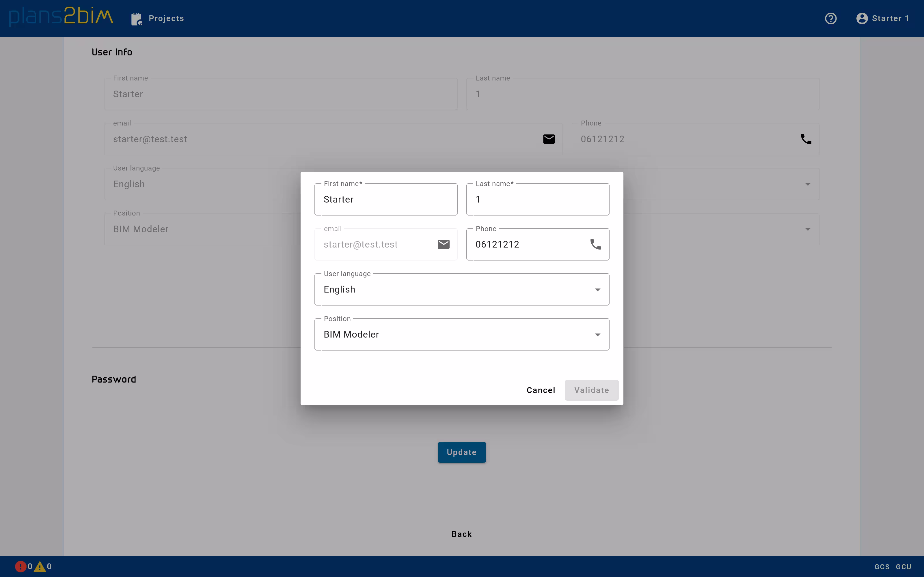Switch to the Projects section

pyautogui.click(x=167, y=18)
